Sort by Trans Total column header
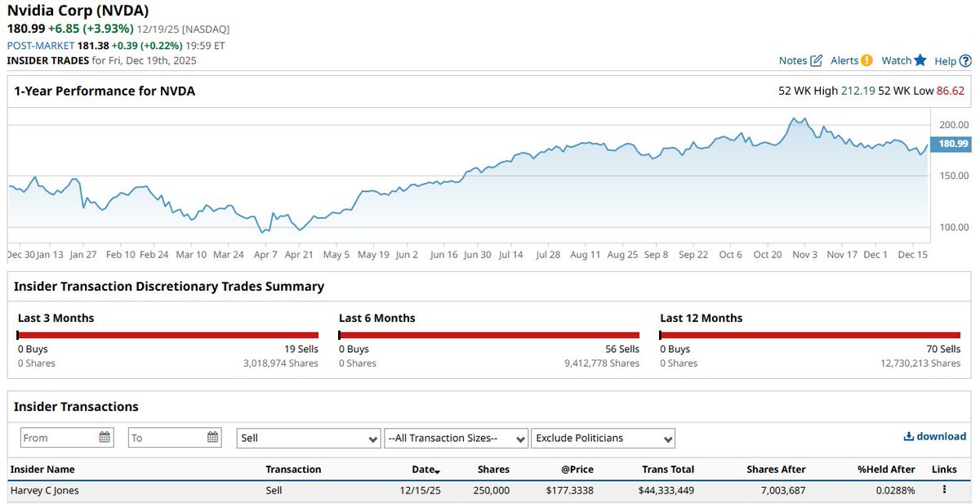Image resolution: width=980 pixels, height=504 pixels. point(668,470)
